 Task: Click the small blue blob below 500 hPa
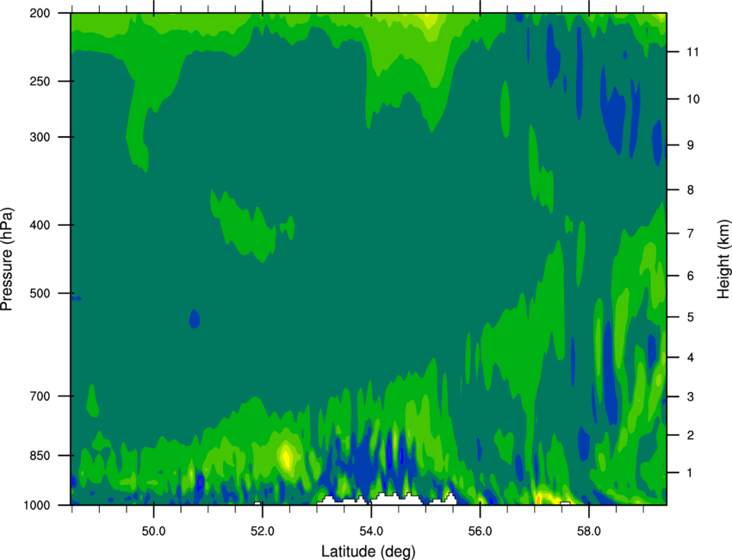(x=195, y=319)
